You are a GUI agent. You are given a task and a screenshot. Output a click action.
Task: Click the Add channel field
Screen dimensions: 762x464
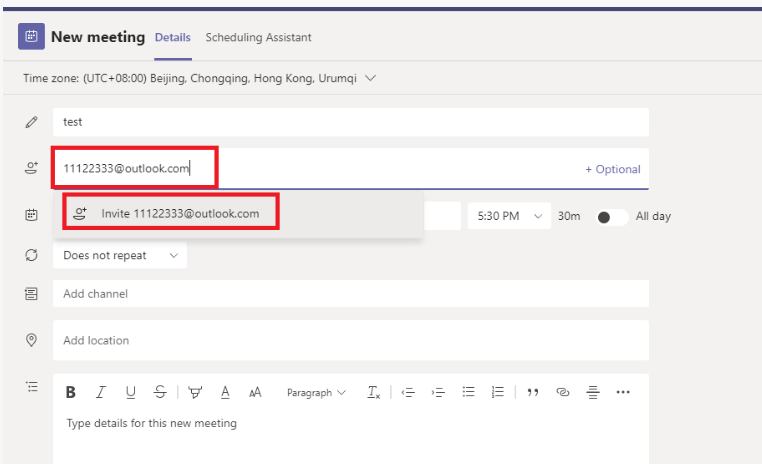coord(351,293)
